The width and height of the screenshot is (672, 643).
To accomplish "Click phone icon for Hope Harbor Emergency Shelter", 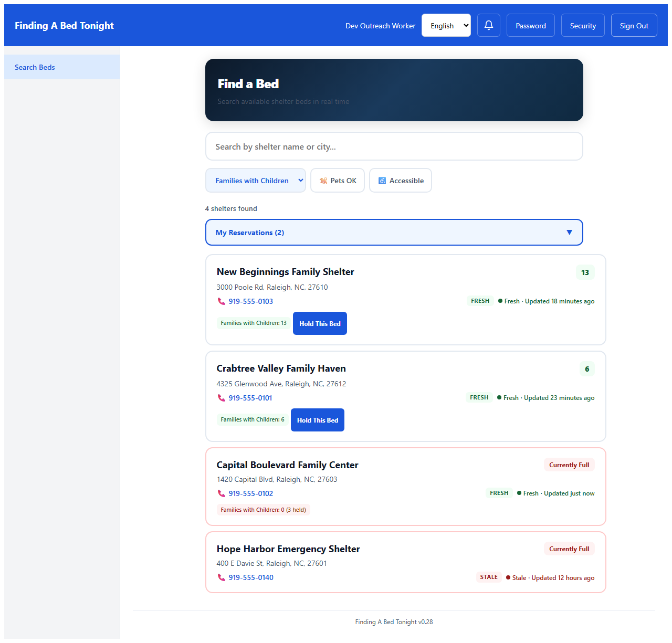I will pyautogui.click(x=220, y=577).
